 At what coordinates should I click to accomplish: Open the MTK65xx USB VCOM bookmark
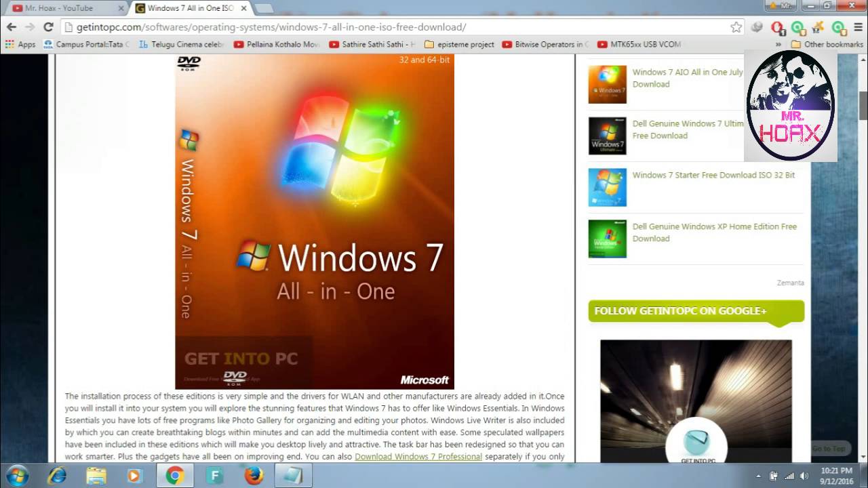(639, 45)
